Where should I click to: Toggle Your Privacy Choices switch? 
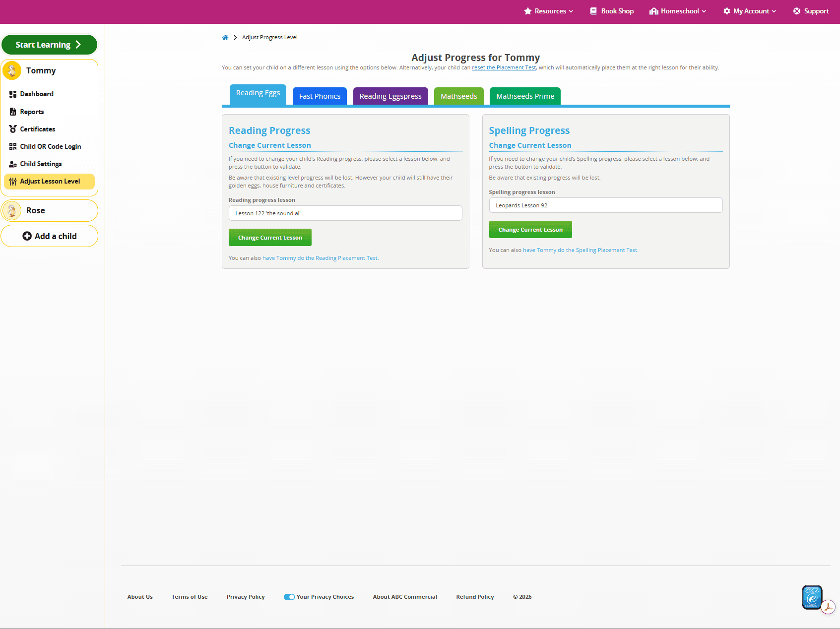[289, 597]
